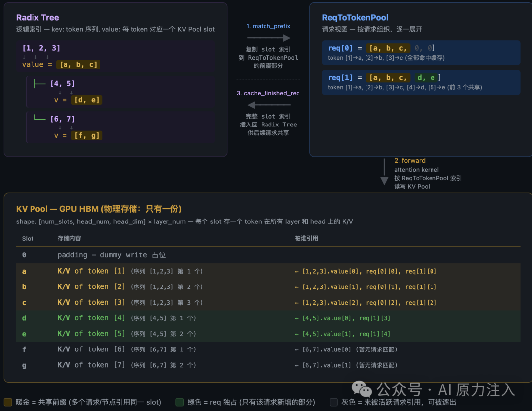Select the gray legend square

(333, 402)
